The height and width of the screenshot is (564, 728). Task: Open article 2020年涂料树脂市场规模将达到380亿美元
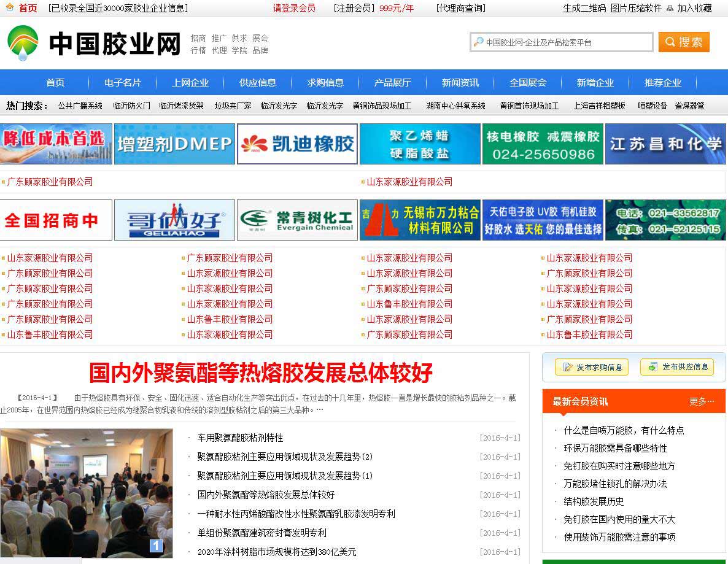[277, 552]
